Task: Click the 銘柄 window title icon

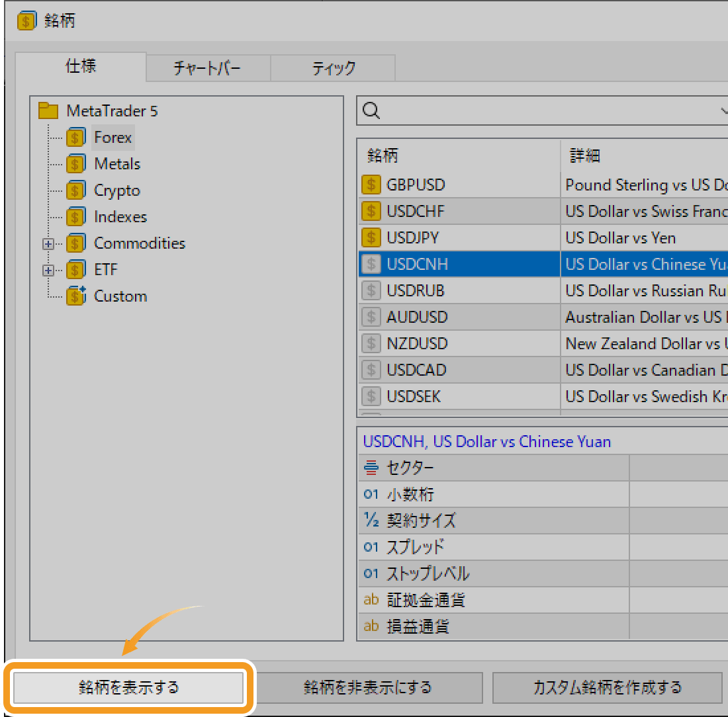Action: [x=26, y=21]
